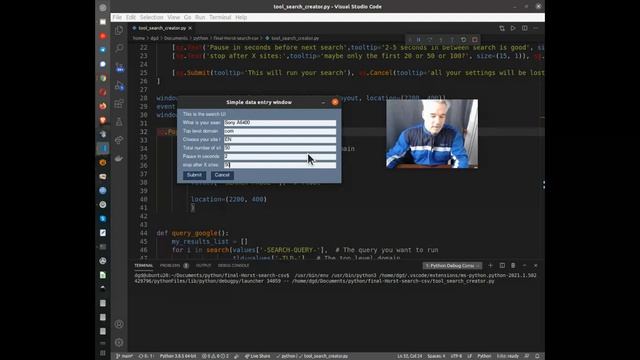Split the terminal panel
Viewport: 640px width, 360px height.
click(x=502, y=265)
